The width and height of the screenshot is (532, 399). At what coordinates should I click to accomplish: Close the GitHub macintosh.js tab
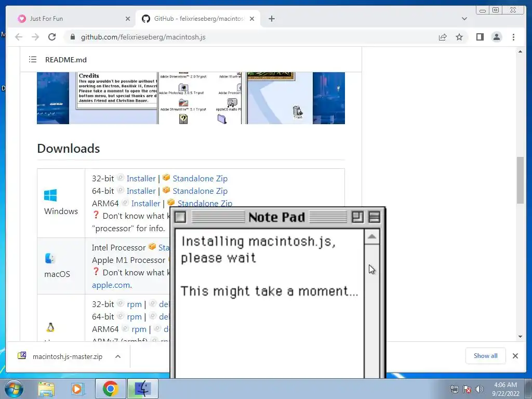(x=252, y=19)
